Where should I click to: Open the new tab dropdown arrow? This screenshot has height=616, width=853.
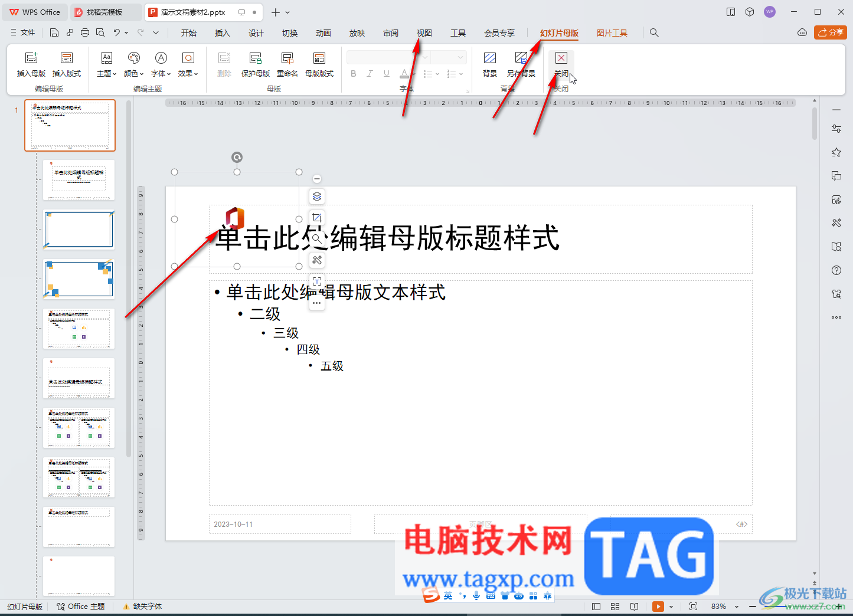pyautogui.click(x=287, y=12)
